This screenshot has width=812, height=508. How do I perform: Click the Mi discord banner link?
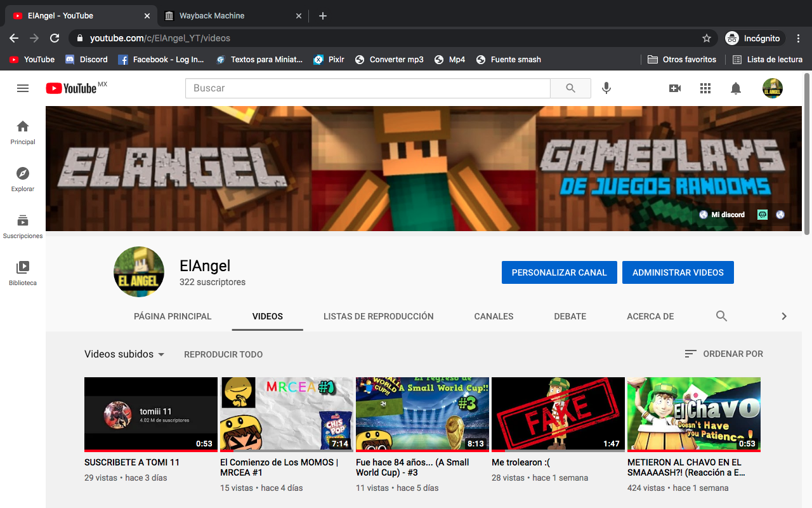[722, 215]
